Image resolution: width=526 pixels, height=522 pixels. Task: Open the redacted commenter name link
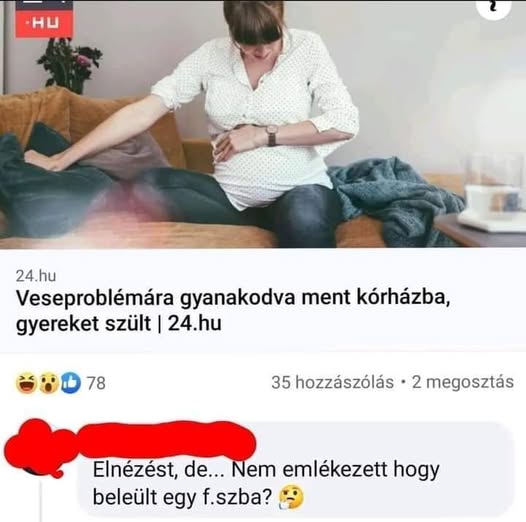168,439
